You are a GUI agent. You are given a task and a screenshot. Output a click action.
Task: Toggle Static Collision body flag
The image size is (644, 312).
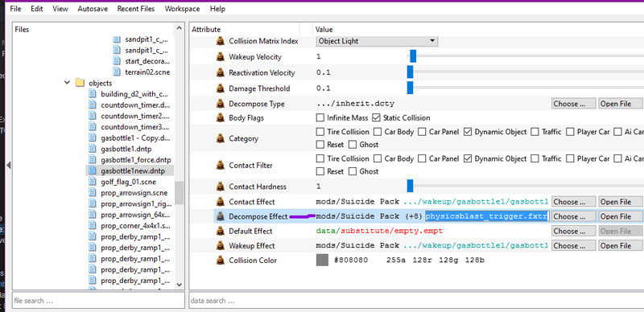[376, 118]
